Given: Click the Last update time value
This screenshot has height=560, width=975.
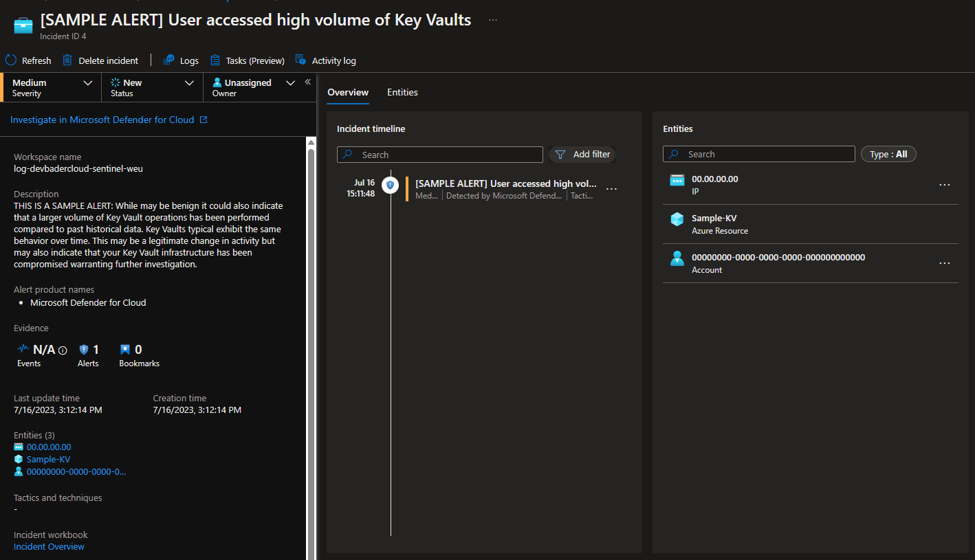Looking at the screenshot, I should click(x=58, y=410).
